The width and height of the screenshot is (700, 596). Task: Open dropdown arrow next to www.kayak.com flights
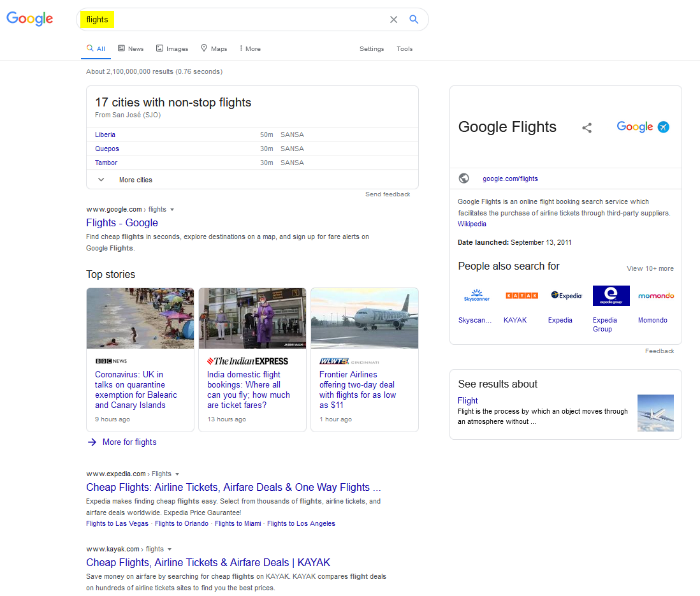click(170, 549)
